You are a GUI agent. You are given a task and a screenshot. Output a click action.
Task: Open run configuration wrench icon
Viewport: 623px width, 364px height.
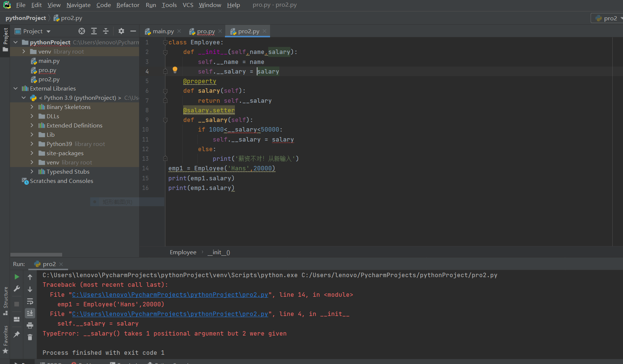pyautogui.click(x=17, y=289)
